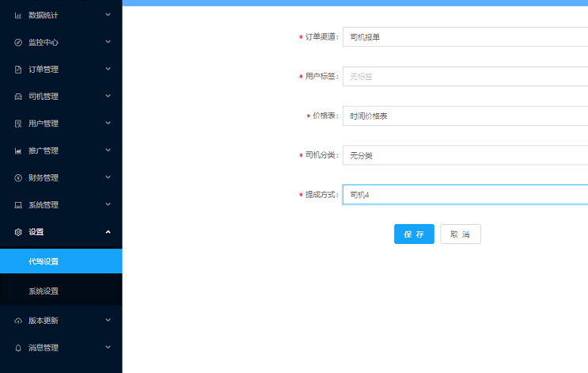Open the 系统设置 submenu item
This screenshot has width=588, height=373.
pyautogui.click(x=61, y=291)
